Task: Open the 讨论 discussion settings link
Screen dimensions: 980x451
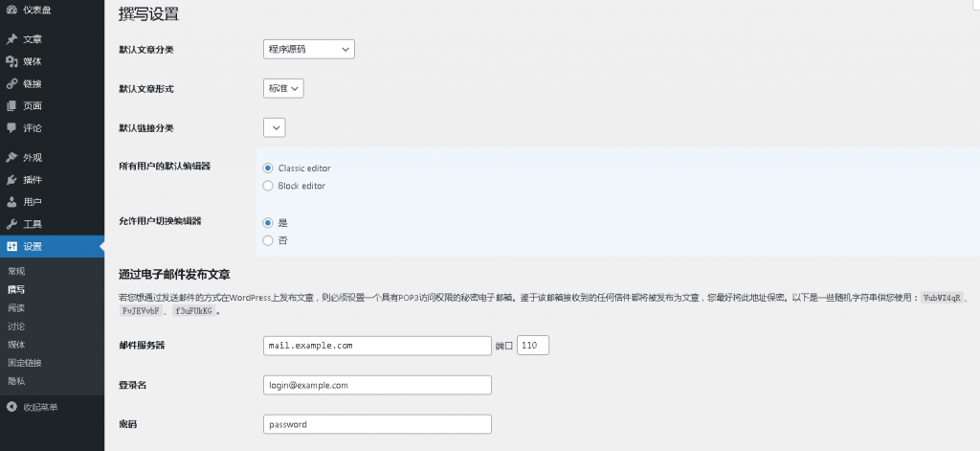Action: click(x=16, y=327)
